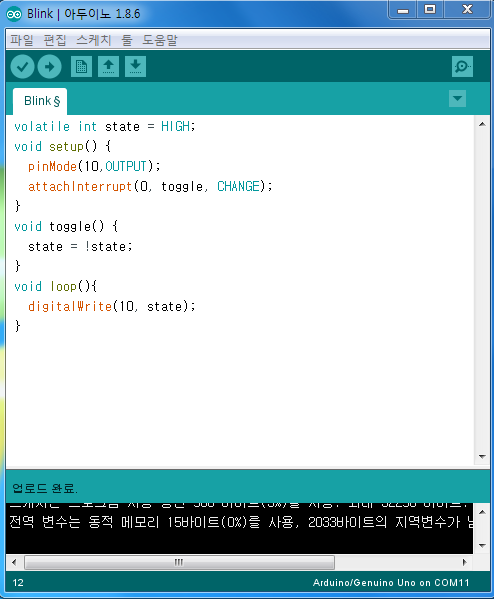This screenshot has height=599, width=494.
Task: Maximize the Arduino window
Action: click(x=430, y=10)
